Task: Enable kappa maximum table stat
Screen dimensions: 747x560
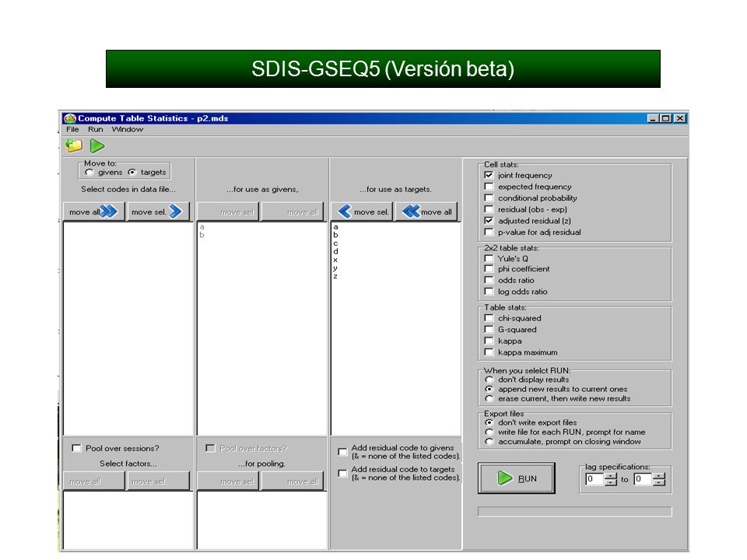Action: pyautogui.click(x=489, y=352)
